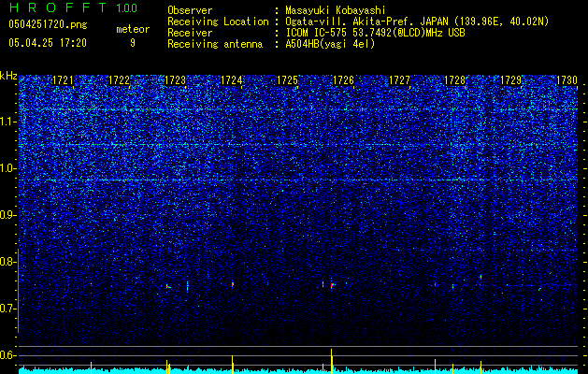Click the Receiving Location text line
588x374 pixels.
tap(358, 22)
